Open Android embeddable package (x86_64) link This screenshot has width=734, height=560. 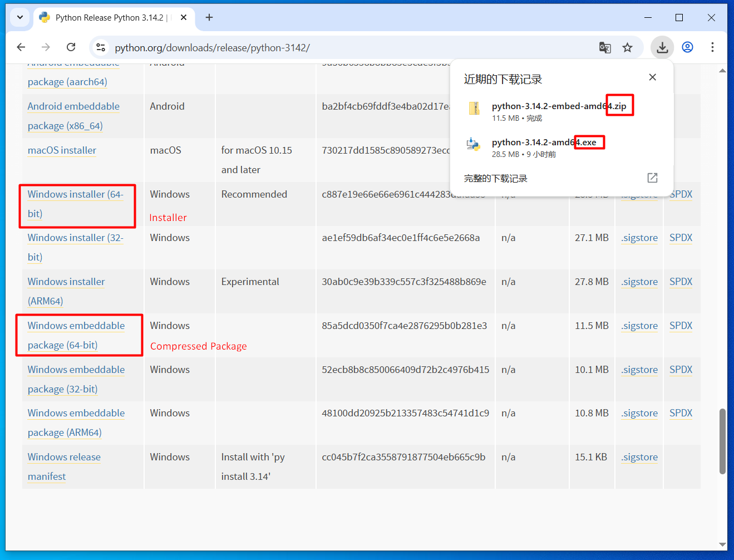coord(73,116)
